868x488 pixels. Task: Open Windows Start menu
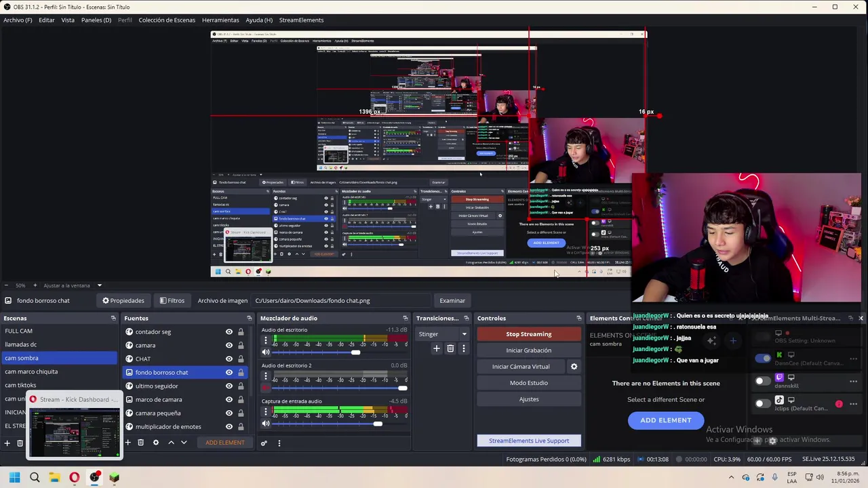pos(14,477)
